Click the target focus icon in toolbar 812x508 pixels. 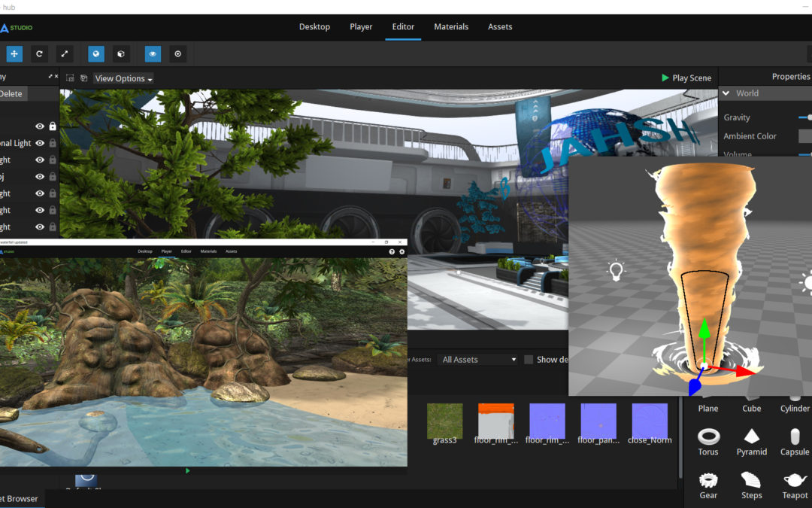tap(177, 54)
